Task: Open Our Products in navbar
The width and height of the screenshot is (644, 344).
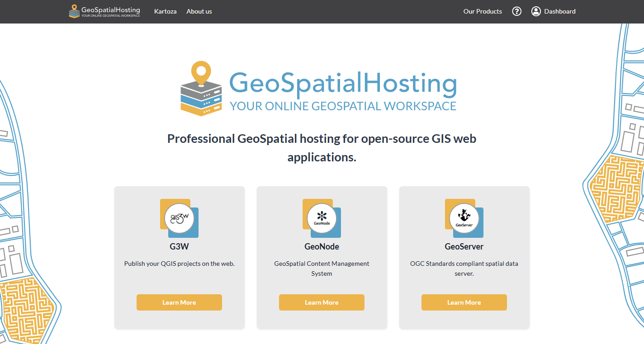Action: coord(483,11)
